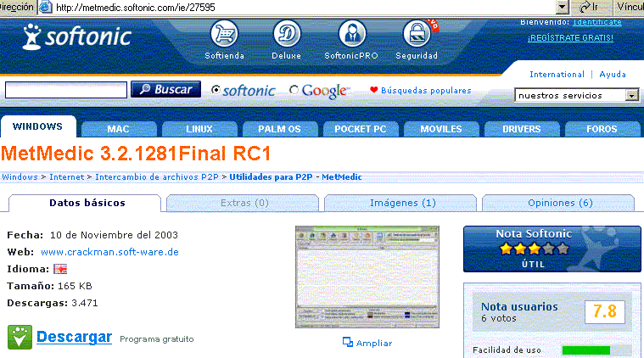The width and height of the screenshot is (644, 358).
Task: Click the date 10 de Noviembre del 2003
Action: (x=114, y=235)
